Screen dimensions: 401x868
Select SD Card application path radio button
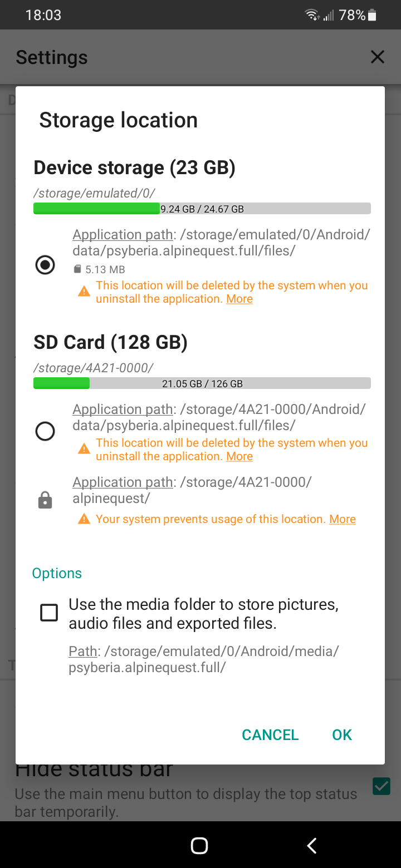click(45, 431)
